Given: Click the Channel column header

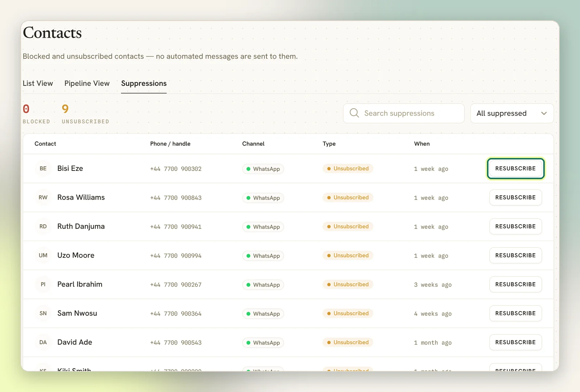Looking at the screenshot, I should 253,144.
